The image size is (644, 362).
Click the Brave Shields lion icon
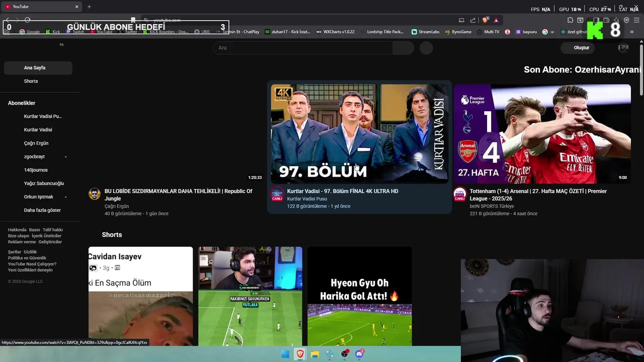(x=485, y=20)
